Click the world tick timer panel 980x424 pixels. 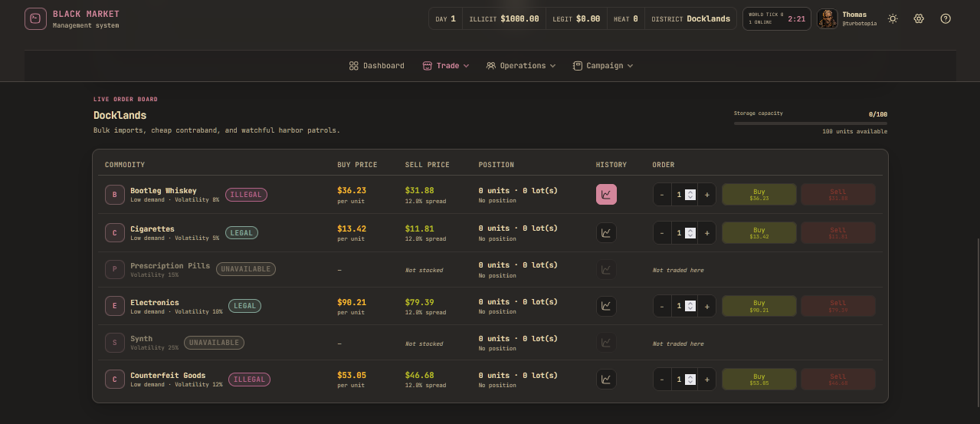(777, 18)
